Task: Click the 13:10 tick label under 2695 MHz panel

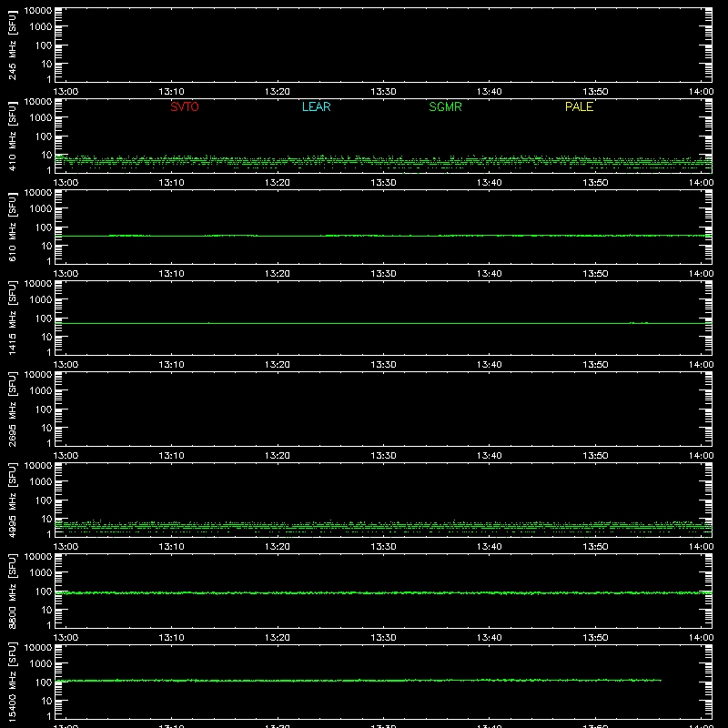Action: [172, 456]
